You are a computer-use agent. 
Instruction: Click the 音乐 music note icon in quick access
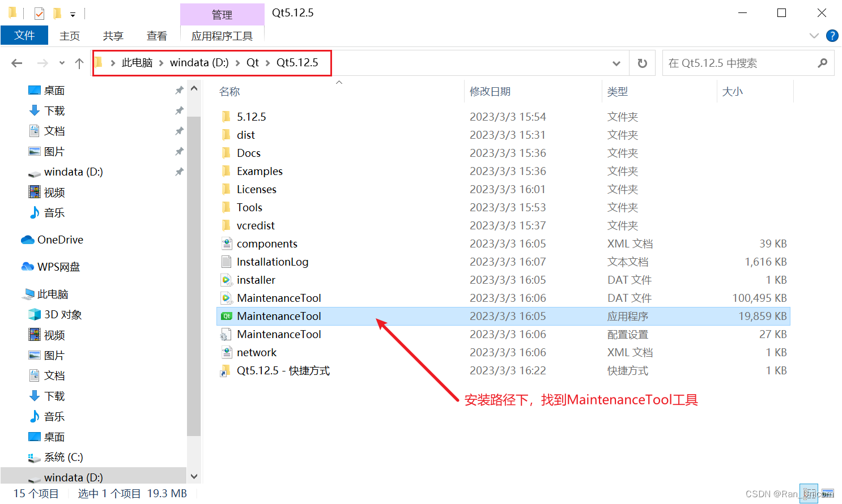coord(35,212)
